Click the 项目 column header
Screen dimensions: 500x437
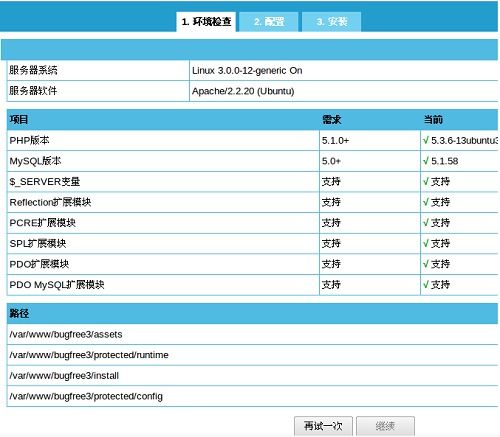(19, 119)
